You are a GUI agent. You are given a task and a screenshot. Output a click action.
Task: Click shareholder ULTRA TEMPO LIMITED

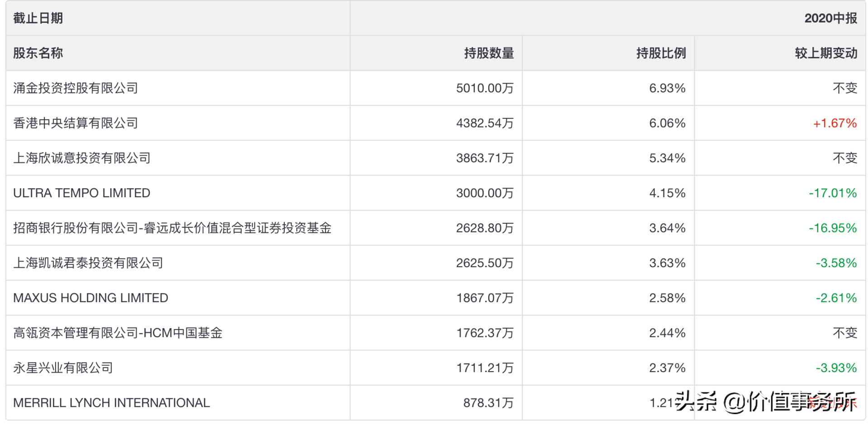82,193
